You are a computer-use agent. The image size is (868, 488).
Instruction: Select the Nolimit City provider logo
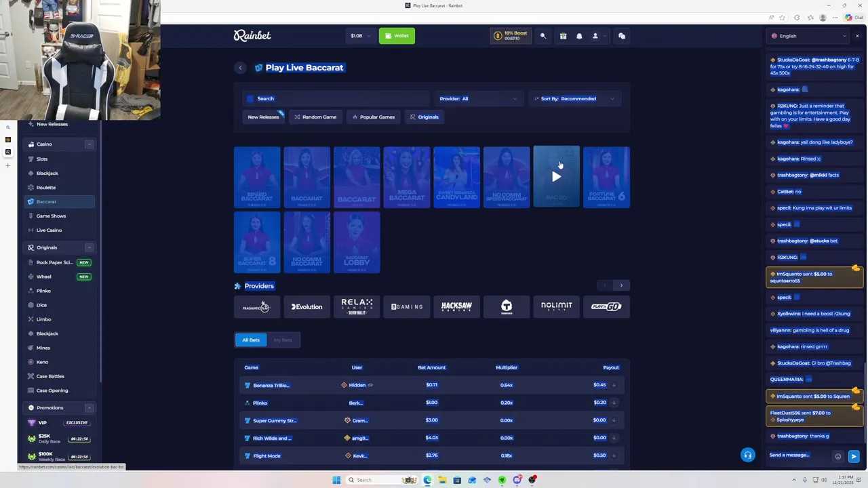pos(557,307)
